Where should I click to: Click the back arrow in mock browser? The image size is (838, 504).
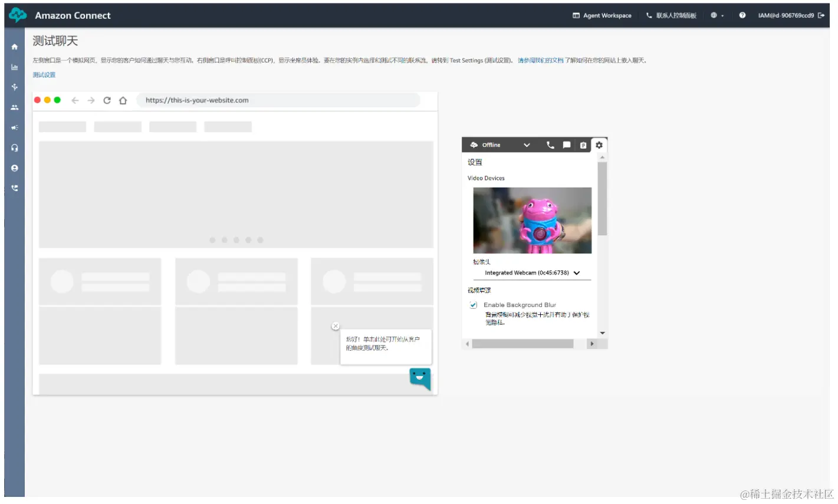(x=75, y=100)
